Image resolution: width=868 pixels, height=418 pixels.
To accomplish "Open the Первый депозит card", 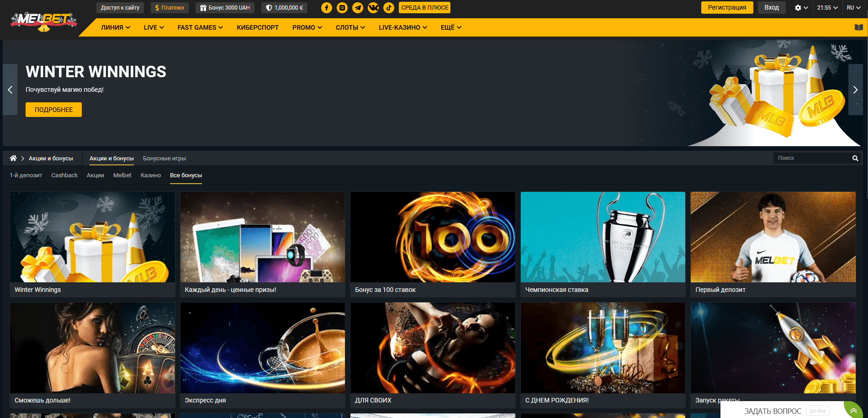I will coord(773,244).
